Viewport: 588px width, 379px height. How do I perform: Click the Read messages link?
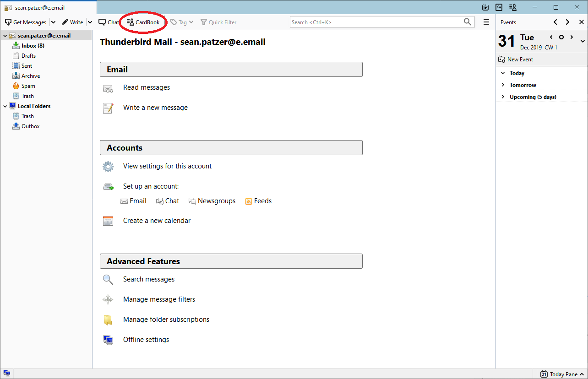point(147,87)
